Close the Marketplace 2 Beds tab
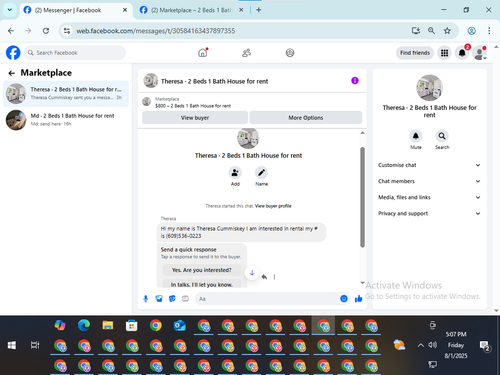The height and width of the screenshot is (375, 500). point(241,10)
